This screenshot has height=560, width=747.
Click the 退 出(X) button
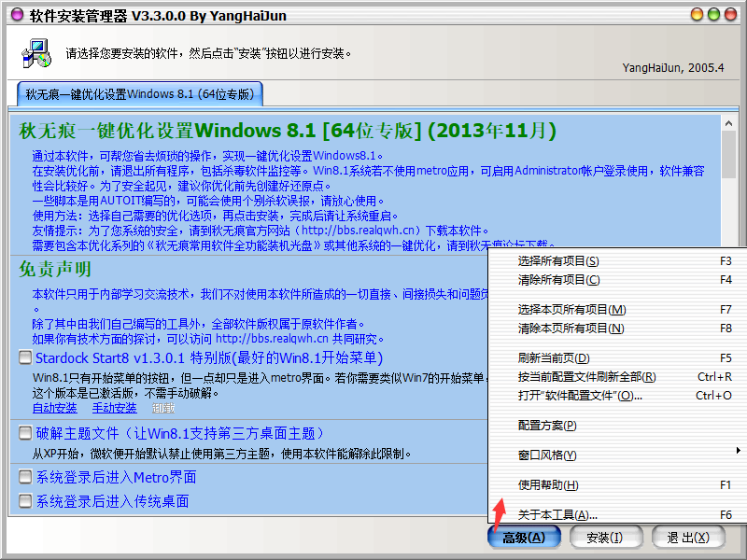pyautogui.click(x=688, y=538)
